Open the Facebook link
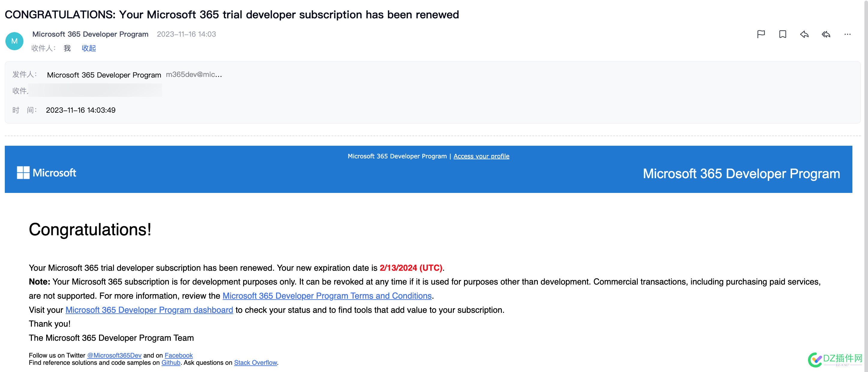This screenshot has height=372, width=868. 179,355
